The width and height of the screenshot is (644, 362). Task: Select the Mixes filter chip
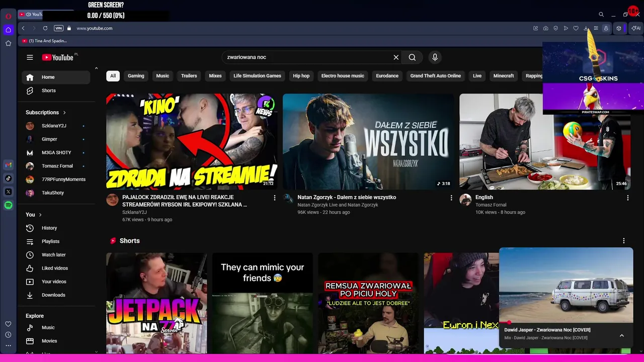215,76
